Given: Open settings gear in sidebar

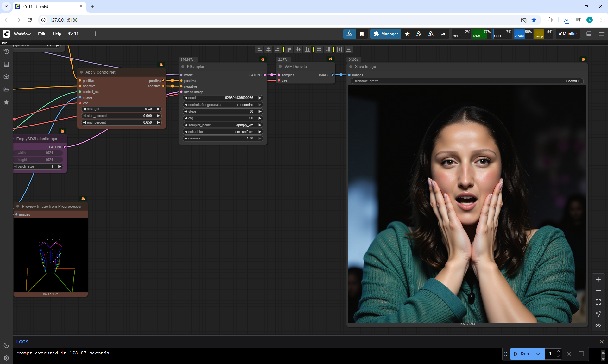Looking at the screenshot, I should coord(6,358).
